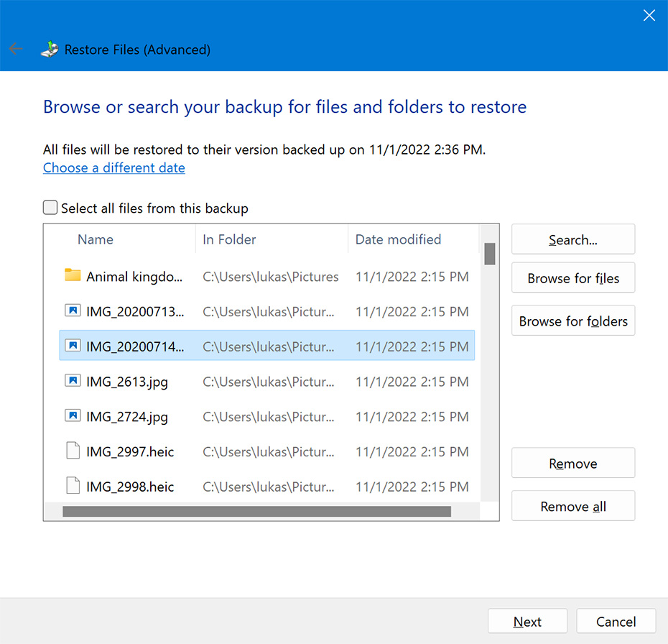This screenshot has width=668, height=644.
Task: Enable Select all files from this backup
Action: [x=50, y=207]
